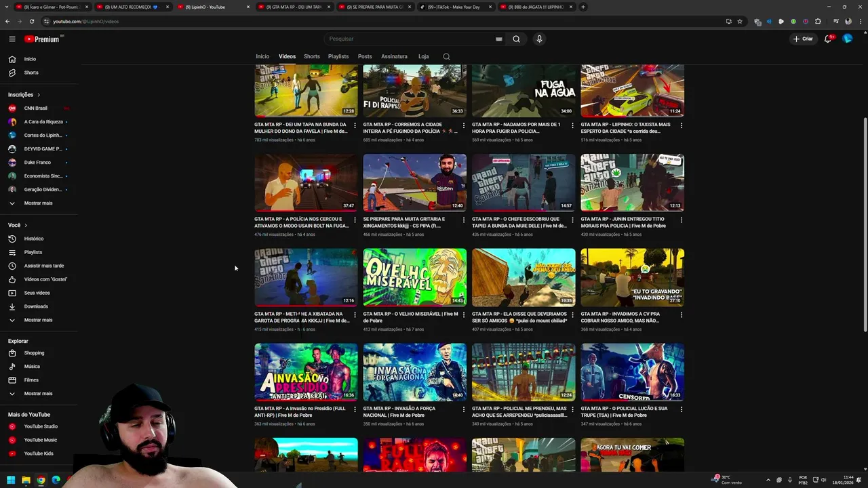Select the channel Vídeos tab
Screen dimensions: 868x488
[x=287, y=56]
